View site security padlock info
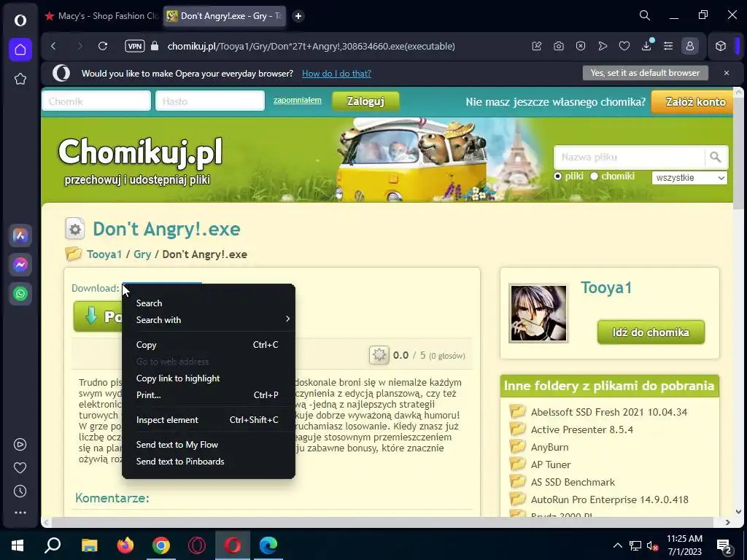This screenshot has width=747, height=560. (x=155, y=46)
